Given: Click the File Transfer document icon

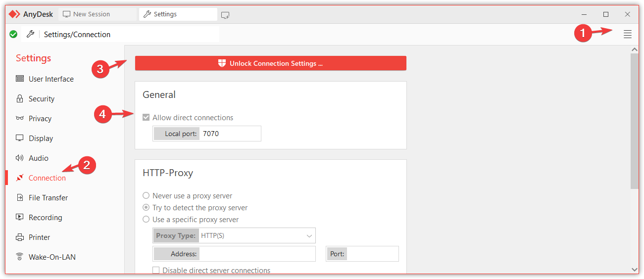Looking at the screenshot, I should coord(20,197).
